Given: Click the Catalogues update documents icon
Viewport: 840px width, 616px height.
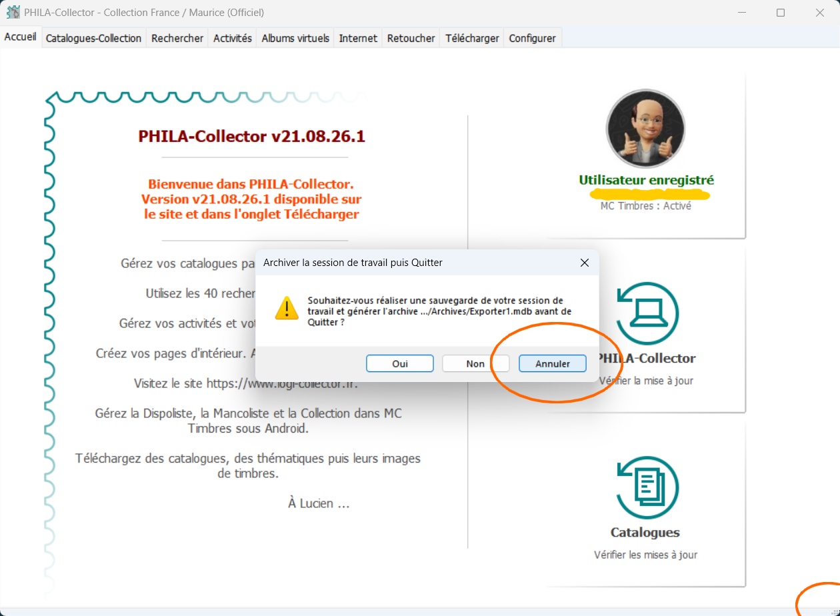Looking at the screenshot, I should click(x=647, y=487).
